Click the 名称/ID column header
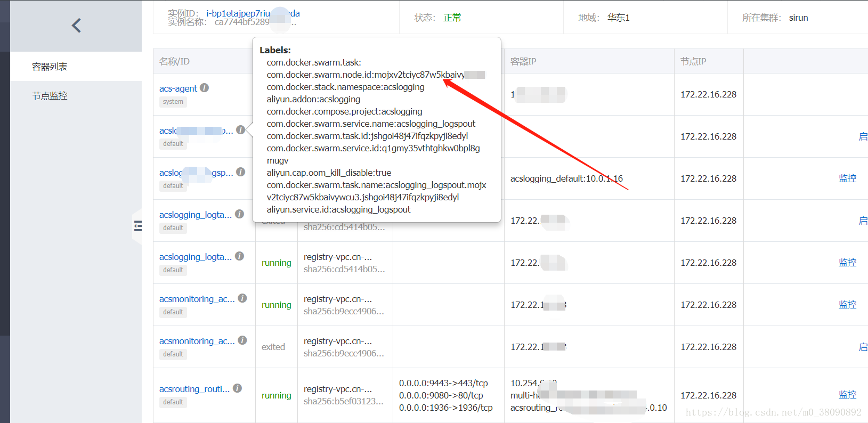 174,61
